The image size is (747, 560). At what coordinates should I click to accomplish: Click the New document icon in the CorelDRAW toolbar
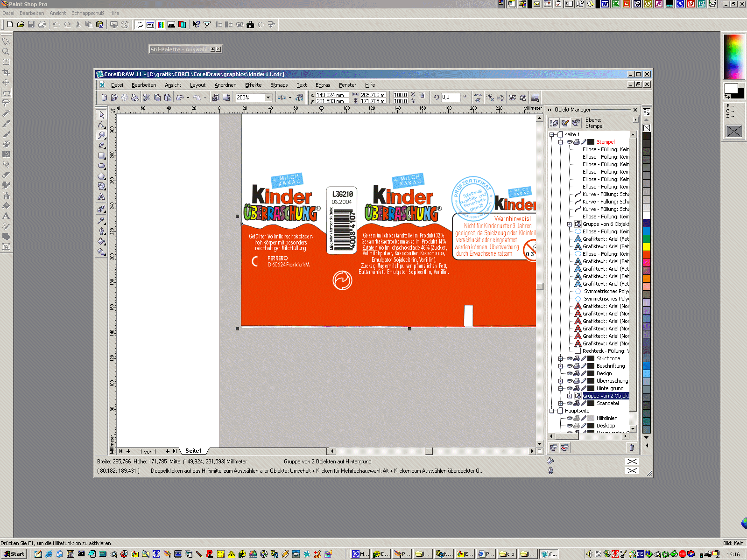(x=104, y=97)
